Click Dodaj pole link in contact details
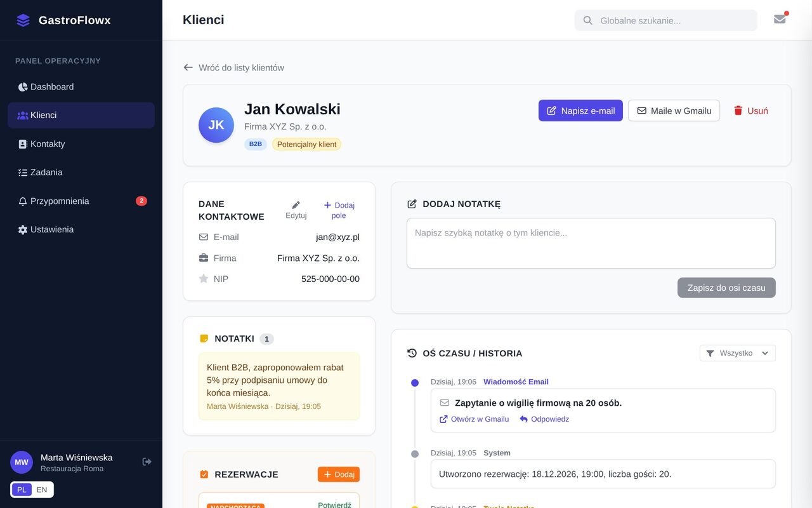Viewport: 812px width, 508px height. [x=339, y=210]
